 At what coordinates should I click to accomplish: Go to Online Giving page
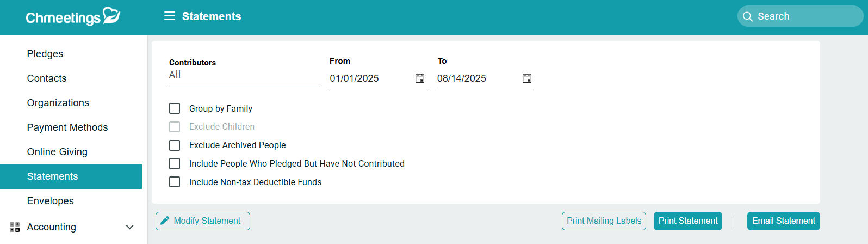(x=57, y=152)
